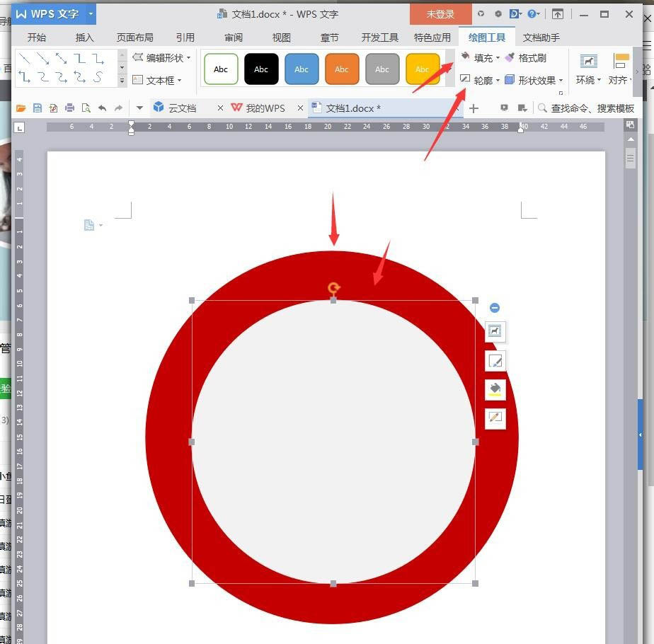Click the blue minus collapse button beside shape
Image resolution: width=654 pixels, height=644 pixels.
click(495, 308)
